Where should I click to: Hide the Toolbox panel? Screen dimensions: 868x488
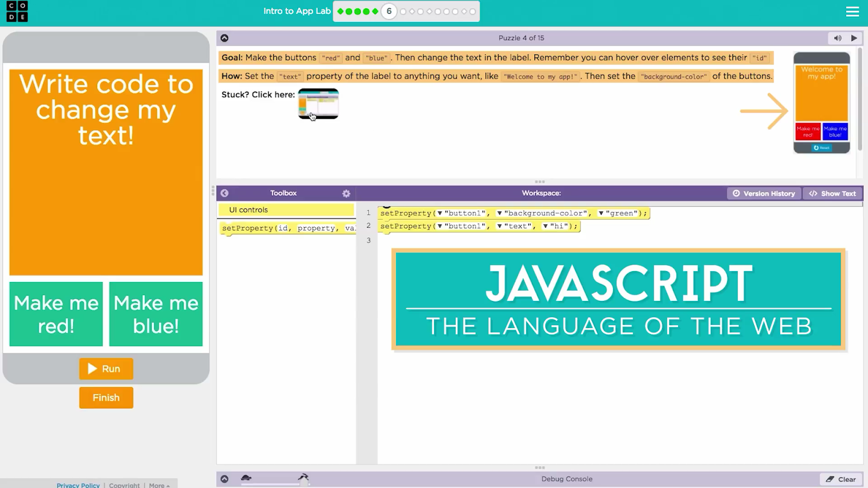pos(225,193)
